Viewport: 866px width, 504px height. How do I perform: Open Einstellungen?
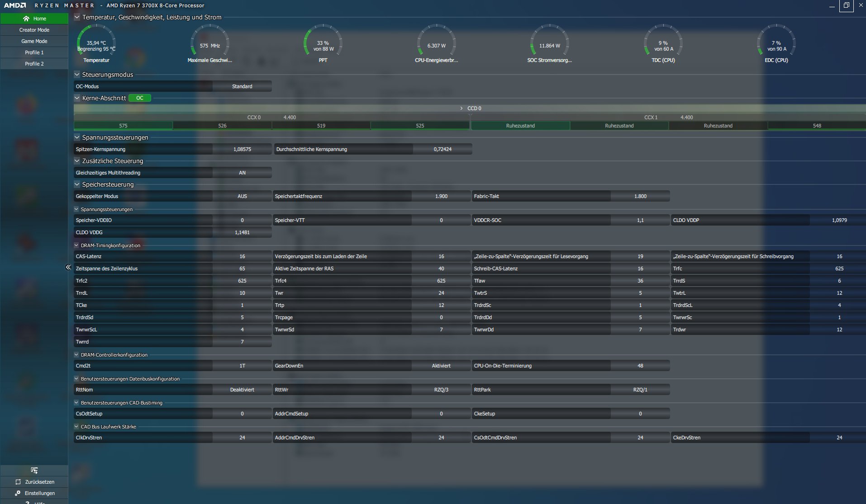(x=34, y=493)
